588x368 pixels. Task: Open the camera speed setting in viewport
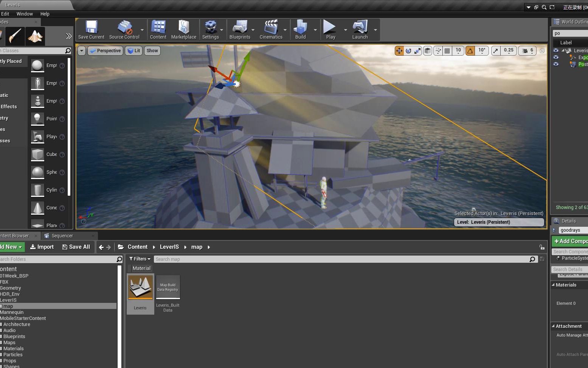[527, 51]
